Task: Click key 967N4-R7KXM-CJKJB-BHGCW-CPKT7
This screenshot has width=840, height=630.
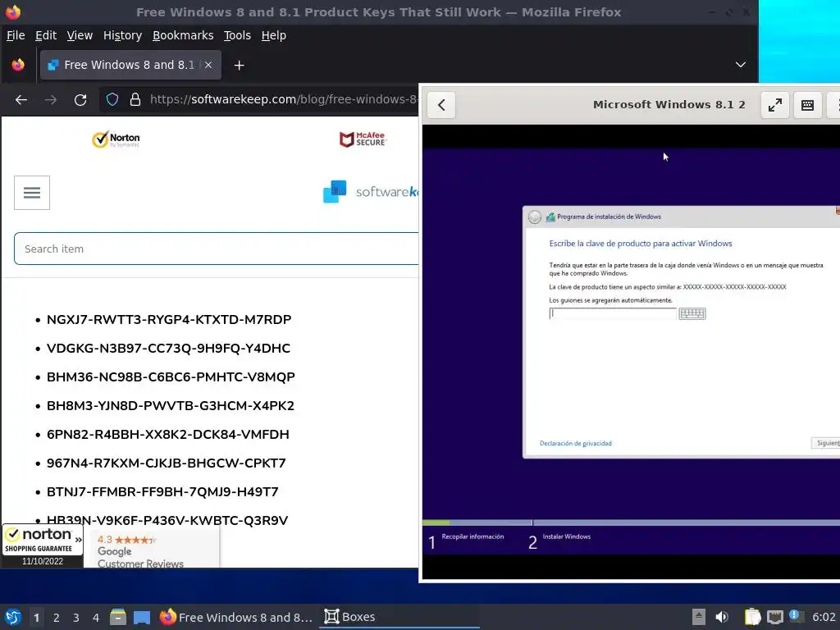Action: click(x=166, y=463)
